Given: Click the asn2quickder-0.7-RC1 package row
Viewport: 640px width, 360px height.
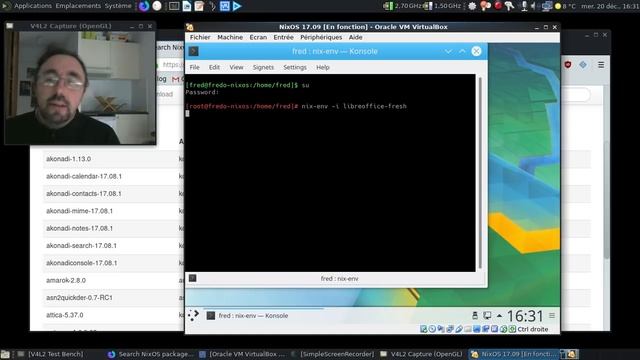Looking at the screenshot, I should click(x=113, y=298).
